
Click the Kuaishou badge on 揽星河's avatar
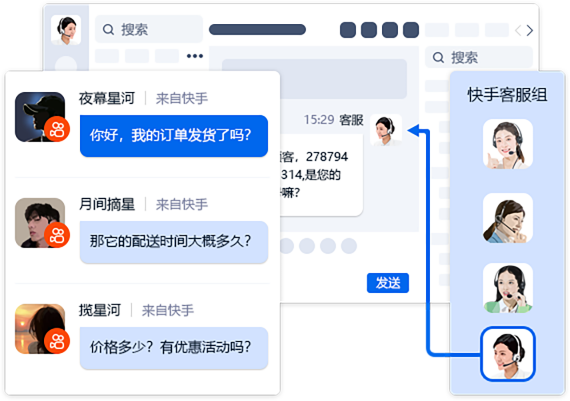coord(57,341)
